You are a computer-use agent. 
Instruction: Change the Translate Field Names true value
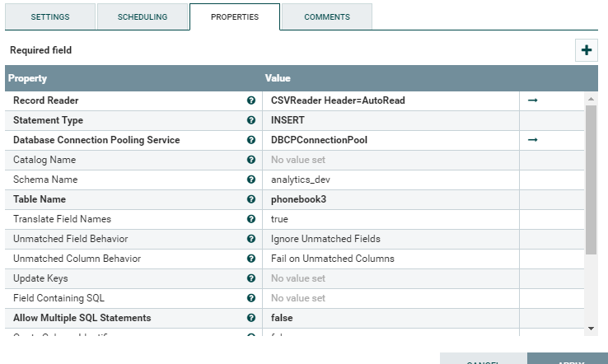pos(391,219)
